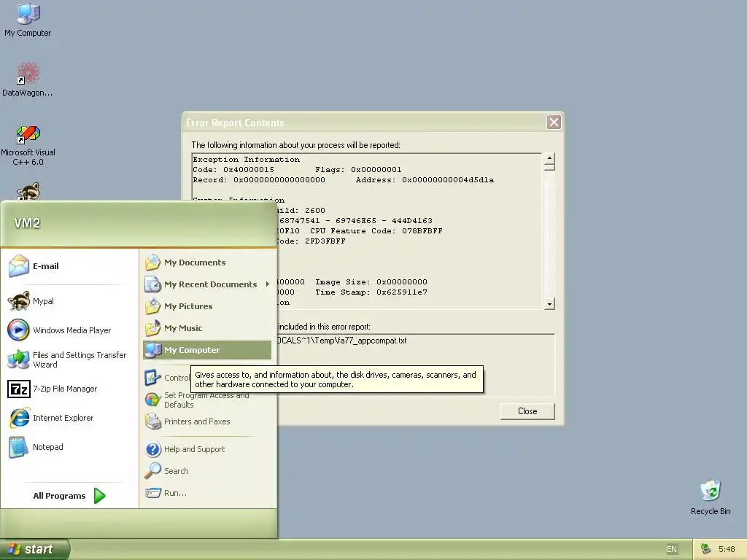The image size is (747, 560).
Task: Click the scrollbar thumb in report textbox
Action: coord(549,167)
